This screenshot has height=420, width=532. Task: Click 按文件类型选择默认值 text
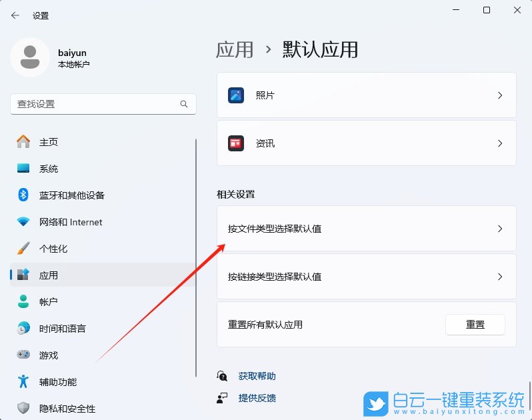tap(275, 229)
